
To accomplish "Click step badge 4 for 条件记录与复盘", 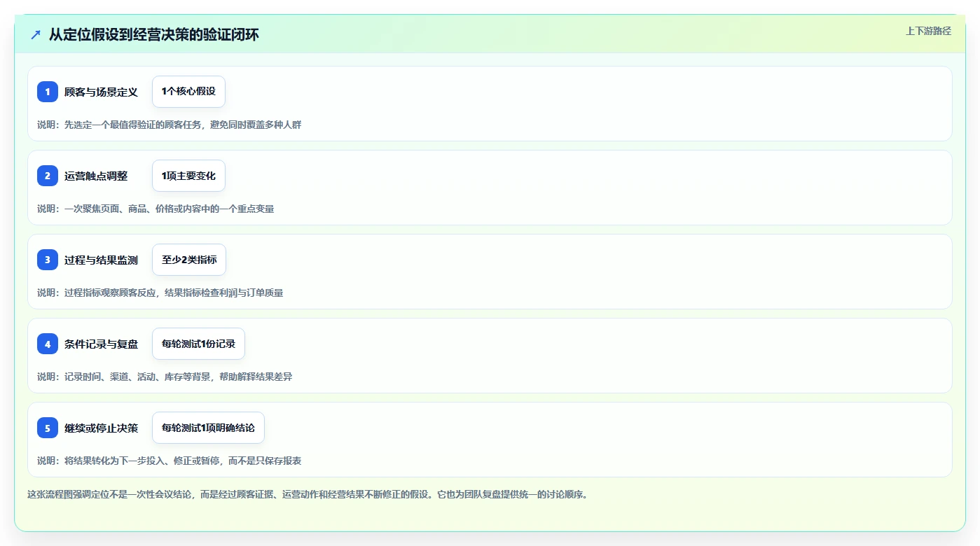I will 48,344.
